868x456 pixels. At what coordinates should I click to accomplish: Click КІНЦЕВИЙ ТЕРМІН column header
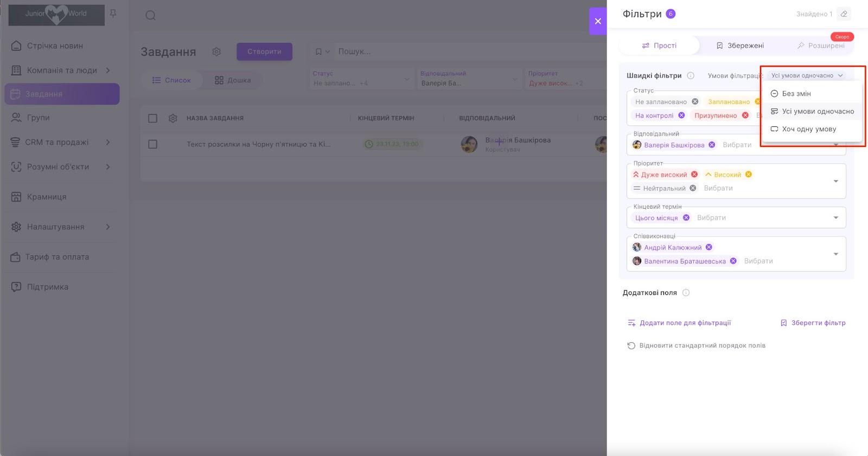(x=386, y=118)
